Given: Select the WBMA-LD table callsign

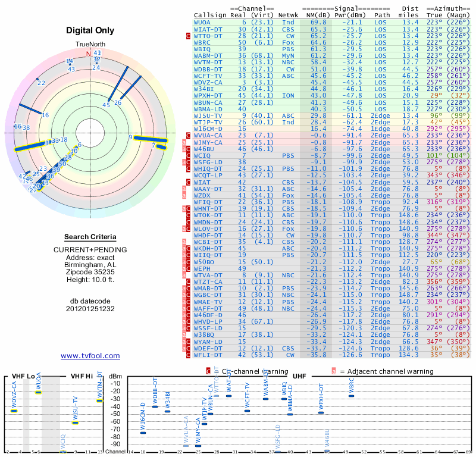Looking at the screenshot, I should (208, 109).
